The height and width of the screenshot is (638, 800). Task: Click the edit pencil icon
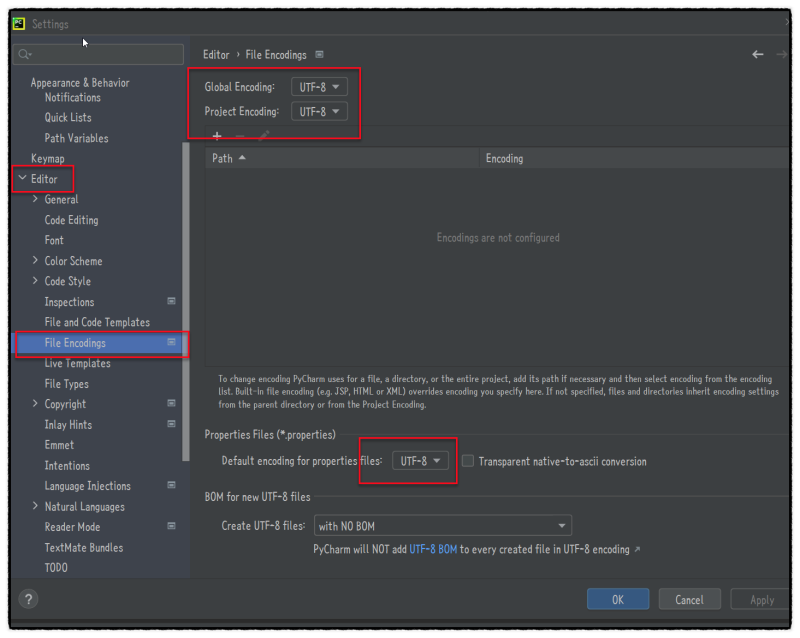264,136
